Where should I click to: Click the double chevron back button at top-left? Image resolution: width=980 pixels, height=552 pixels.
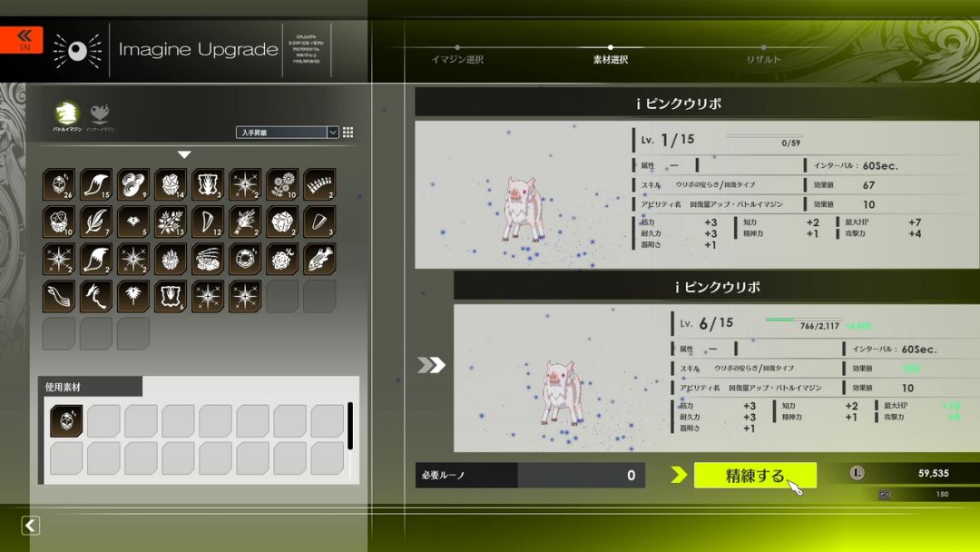click(21, 39)
